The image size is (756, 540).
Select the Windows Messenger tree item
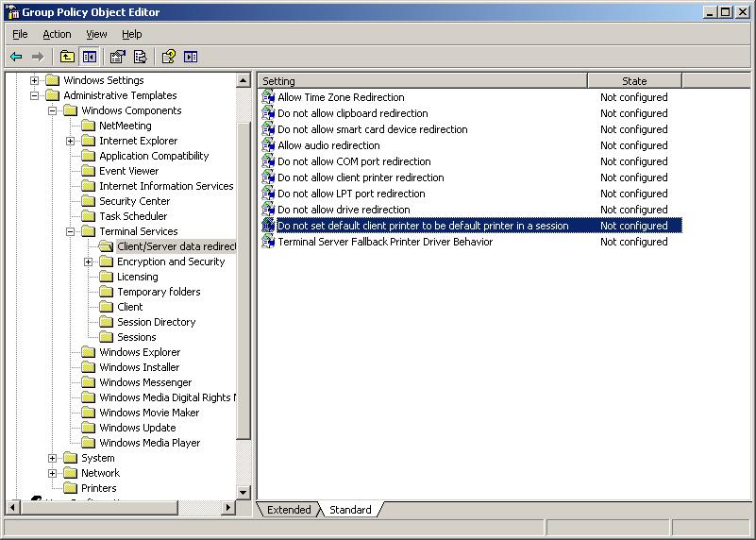(x=145, y=382)
